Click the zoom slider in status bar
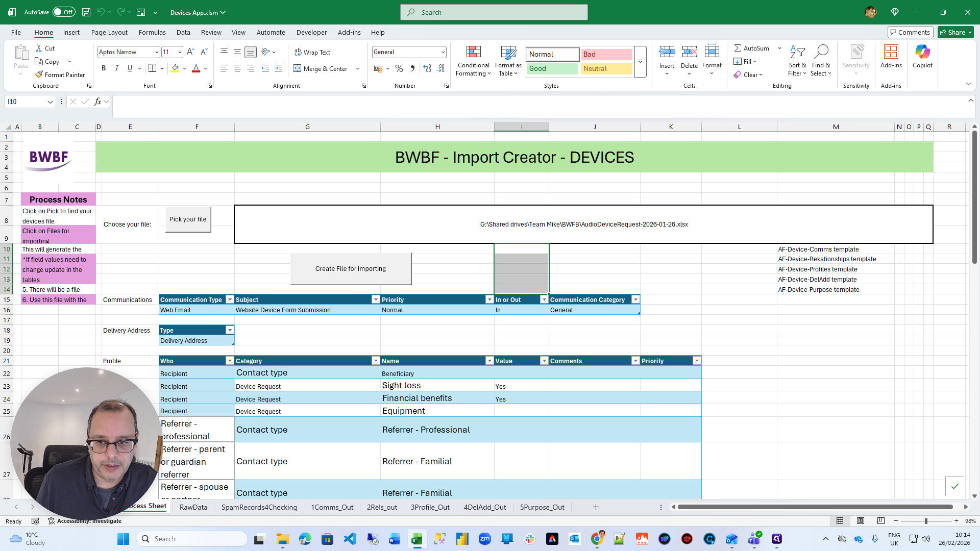 pos(926,521)
